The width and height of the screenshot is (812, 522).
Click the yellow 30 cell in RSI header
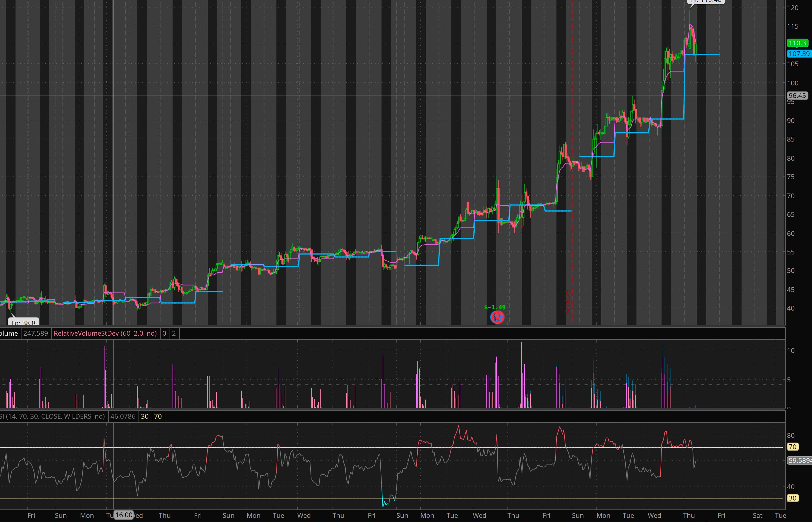(145, 416)
